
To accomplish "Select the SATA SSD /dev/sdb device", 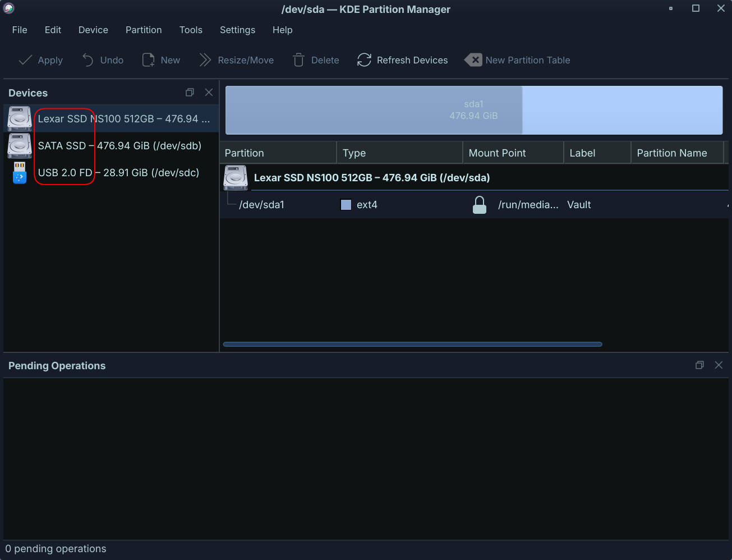I will pos(111,145).
